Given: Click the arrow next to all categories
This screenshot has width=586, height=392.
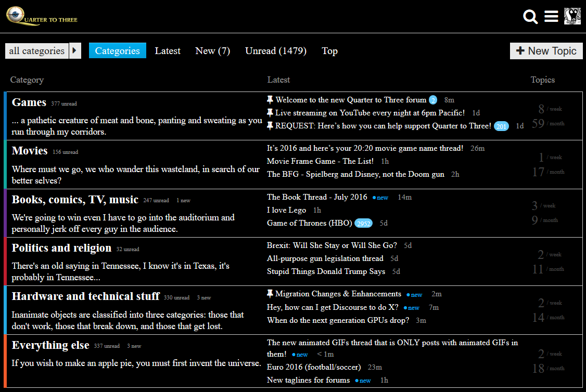Looking at the screenshot, I should [x=75, y=51].
